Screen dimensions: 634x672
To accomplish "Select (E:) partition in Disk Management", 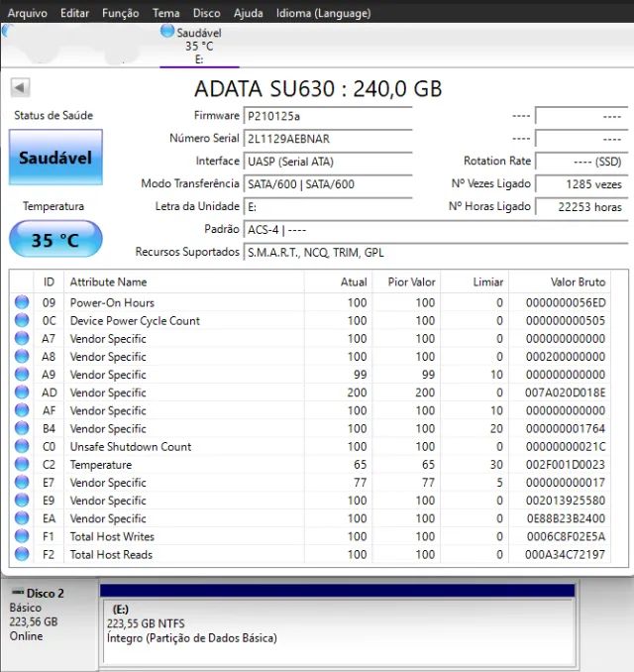I will pyautogui.click(x=338, y=630).
